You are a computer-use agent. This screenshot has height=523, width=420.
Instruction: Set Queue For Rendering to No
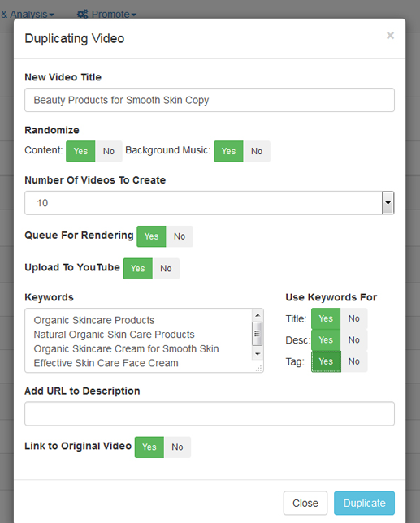(x=180, y=236)
